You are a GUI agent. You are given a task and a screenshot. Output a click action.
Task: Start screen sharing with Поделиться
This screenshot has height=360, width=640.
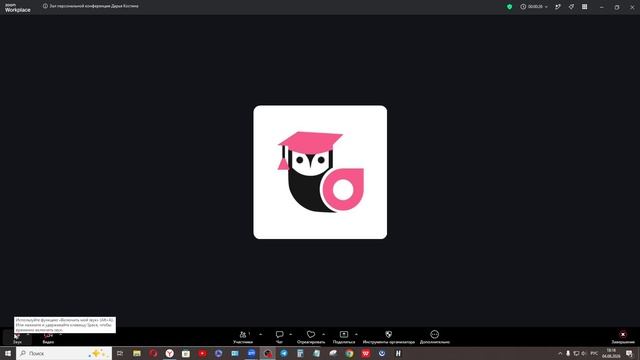344,337
